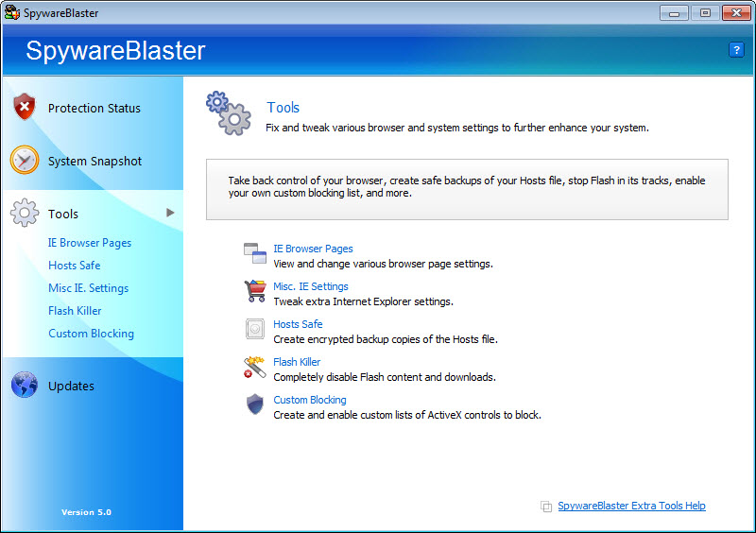Screen dimensions: 756x533
Task: Open Custom Blocking from the sidebar list
Action: tap(91, 334)
